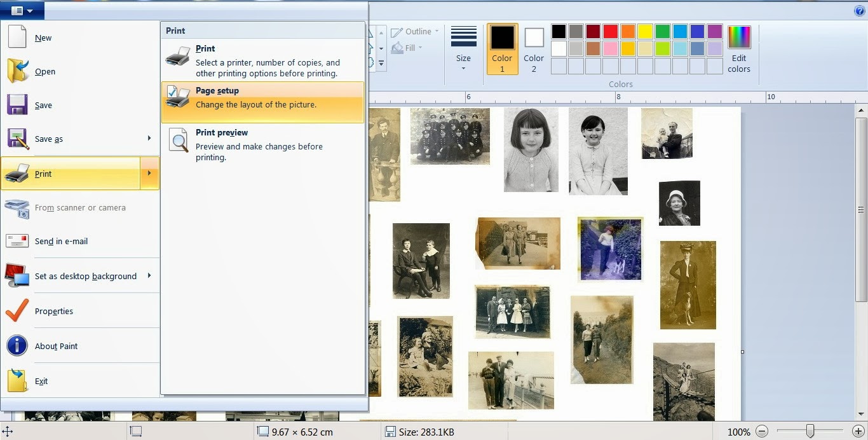This screenshot has width=868, height=440.
Task: Choose From scanner or camera
Action: point(80,207)
